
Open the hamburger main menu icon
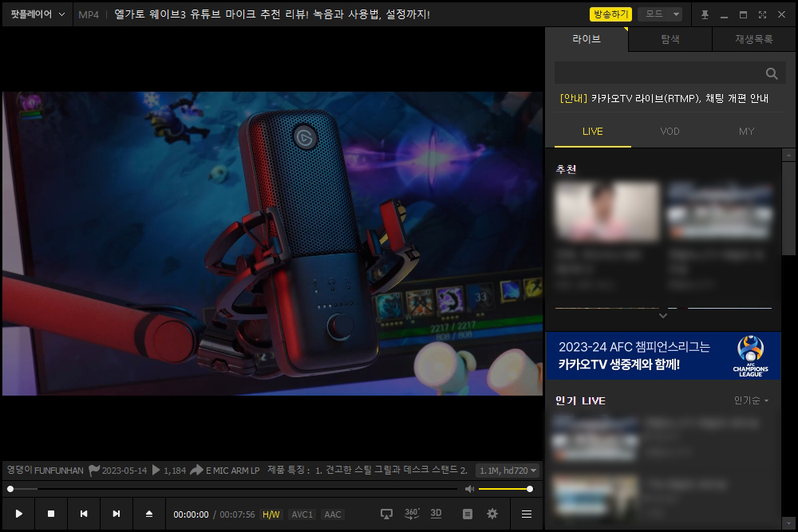tap(527, 514)
